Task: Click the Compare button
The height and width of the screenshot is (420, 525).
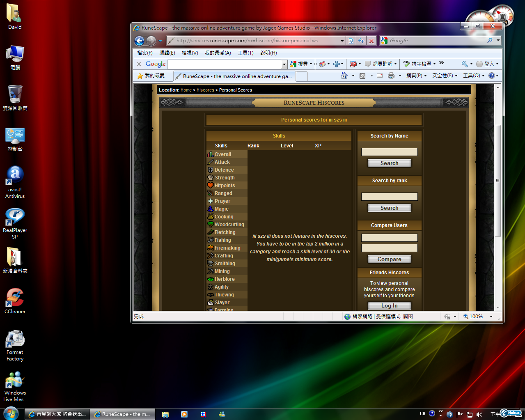Action: click(389, 259)
